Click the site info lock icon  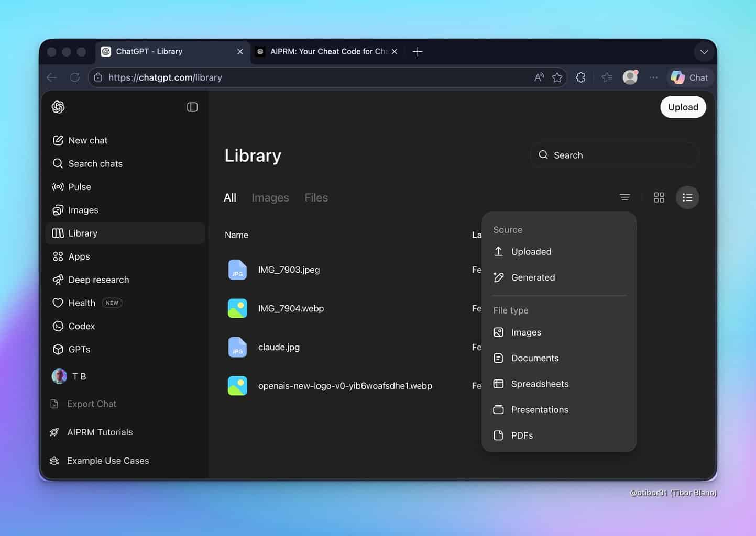coord(98,77)
